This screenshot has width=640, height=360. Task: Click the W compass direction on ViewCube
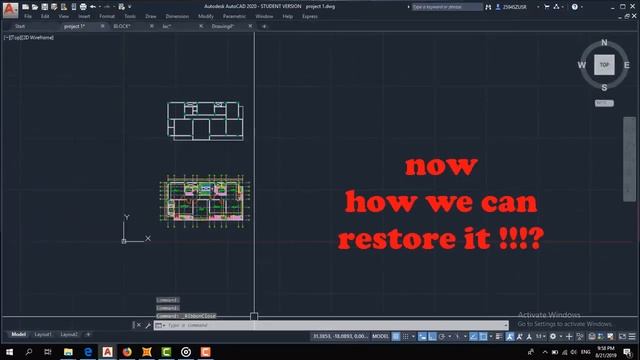click(x=582, y=65)
